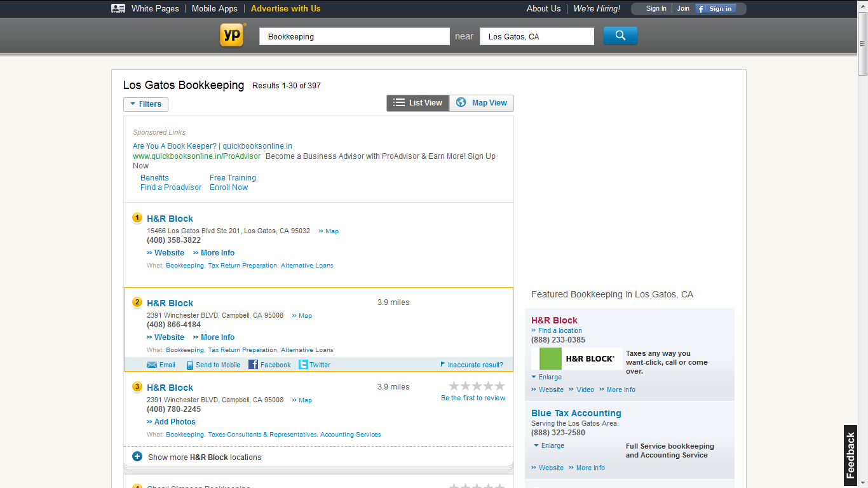Click the globe icon in Map View
Screen dimensions: 868x488
[461, 102]
